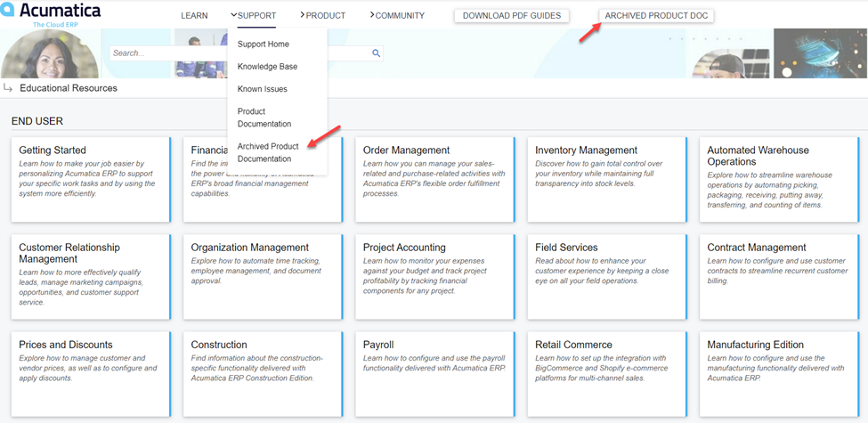Open Knowledge Base menu entry
Image resolution: width=868 pixels, height=423 pixels.
[x=267, y=67]
